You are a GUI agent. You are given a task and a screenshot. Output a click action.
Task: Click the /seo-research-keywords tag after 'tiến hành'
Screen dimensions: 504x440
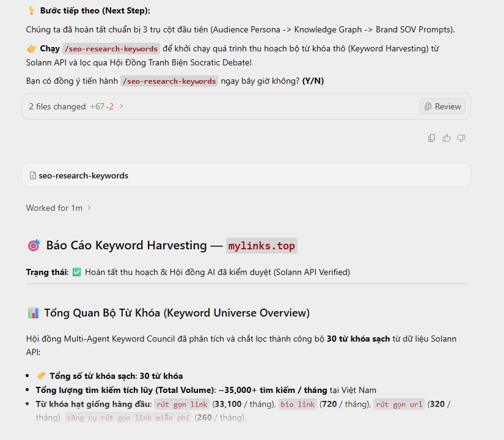(x=169, y=81)
